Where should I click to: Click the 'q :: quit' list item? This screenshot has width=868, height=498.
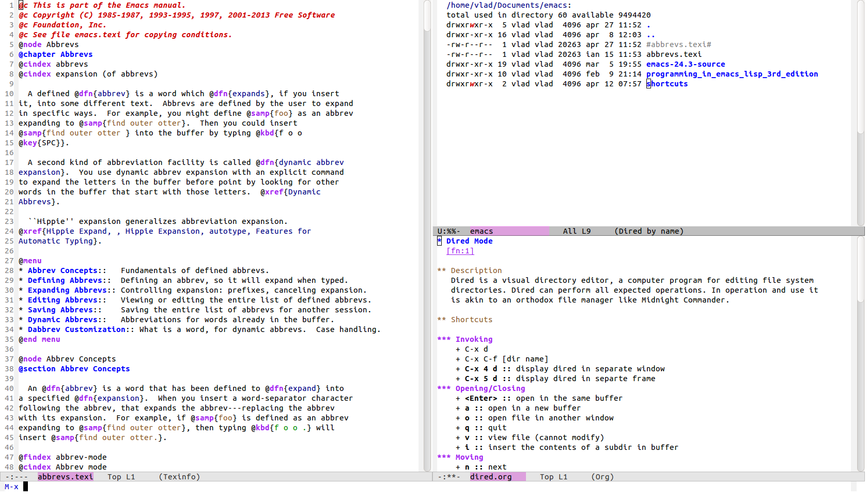point(481,428)
